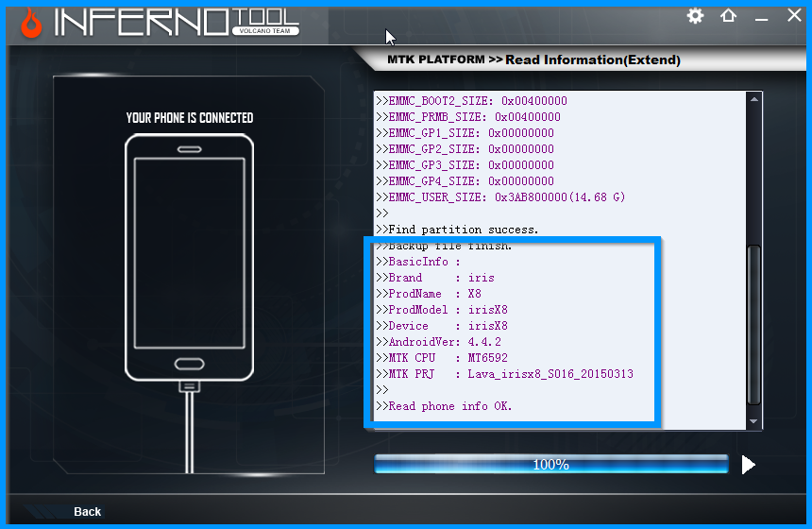
Task: Click the 'Device : irisX8' line
Action: [x=442, y=325]
